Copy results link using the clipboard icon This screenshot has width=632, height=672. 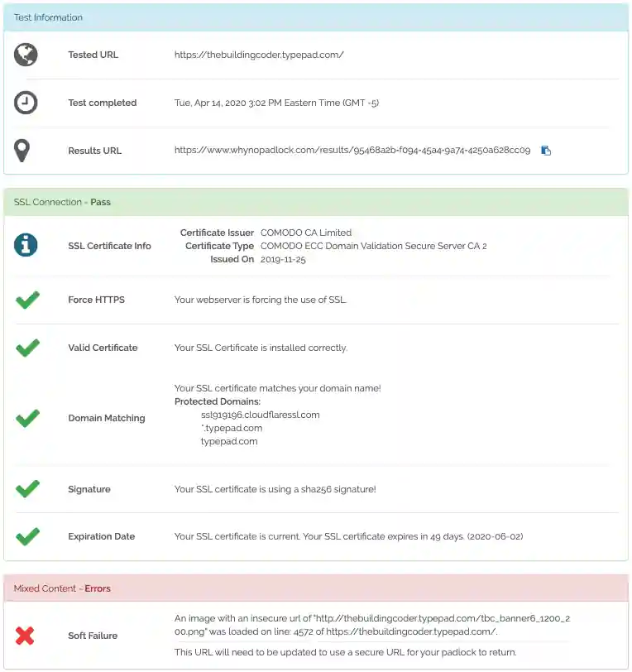click(545, 150)
